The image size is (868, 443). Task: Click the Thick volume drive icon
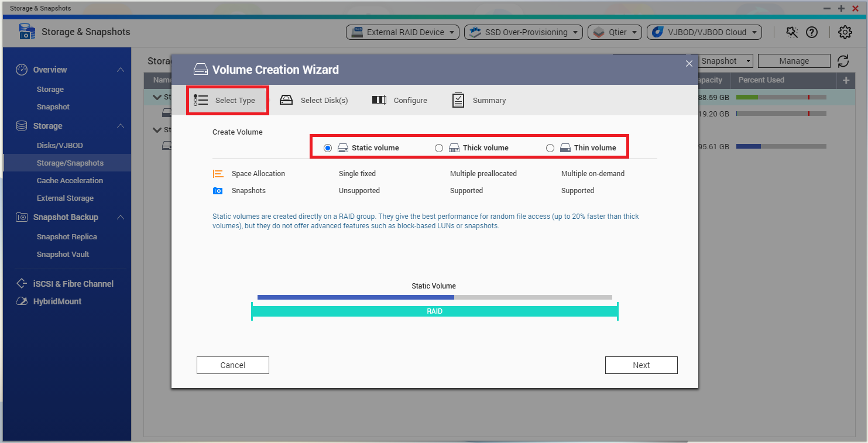coord(454,148)
